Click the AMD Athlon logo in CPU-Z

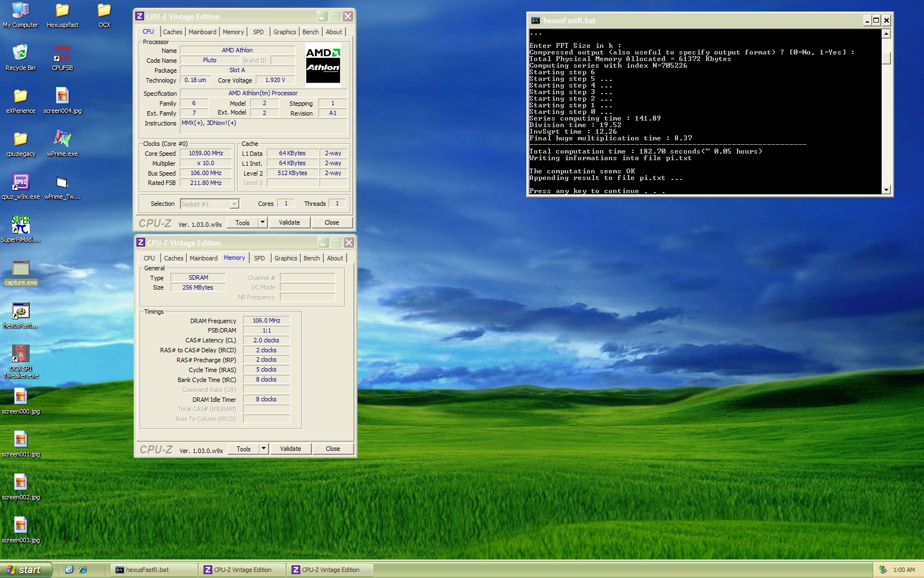point(323,64)
